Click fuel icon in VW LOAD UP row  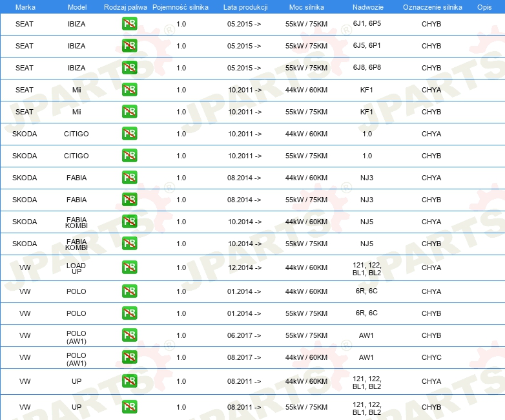[129, 268]
